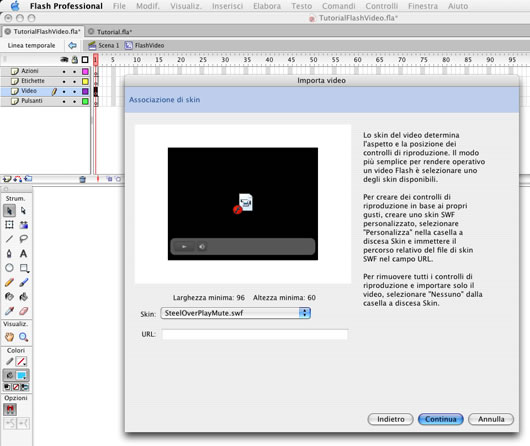Image resolution: width=530 pixels, height=446 pixels.
Task: Toggle visibility of all layers eye icon
Action: (64, 60)
